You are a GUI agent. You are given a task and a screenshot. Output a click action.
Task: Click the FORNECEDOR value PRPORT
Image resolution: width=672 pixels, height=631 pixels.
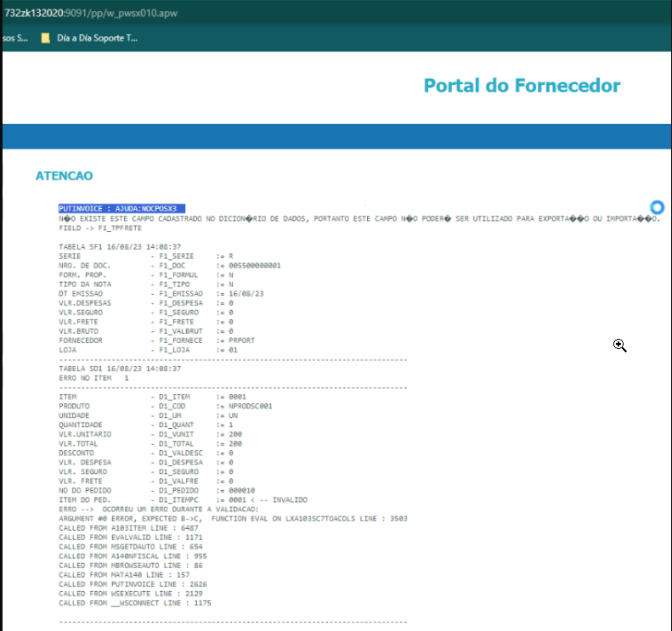pos(241,340)
